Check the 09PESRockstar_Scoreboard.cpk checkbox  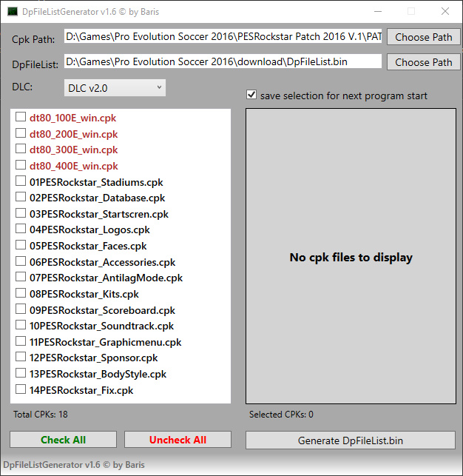(x=21, y=309)
